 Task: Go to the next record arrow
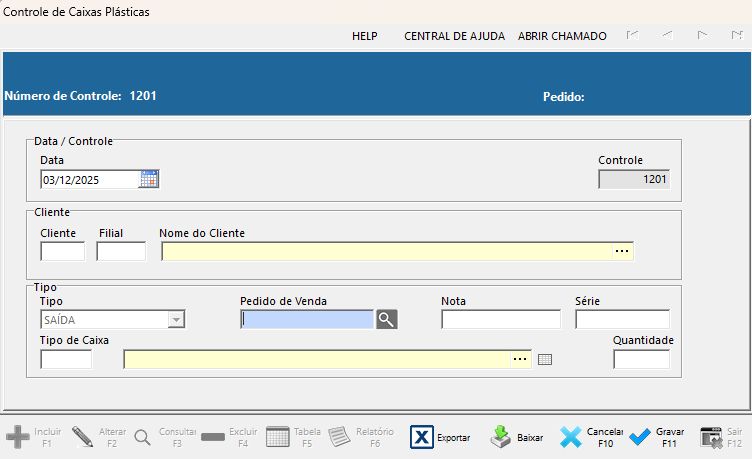coord(702,35)
